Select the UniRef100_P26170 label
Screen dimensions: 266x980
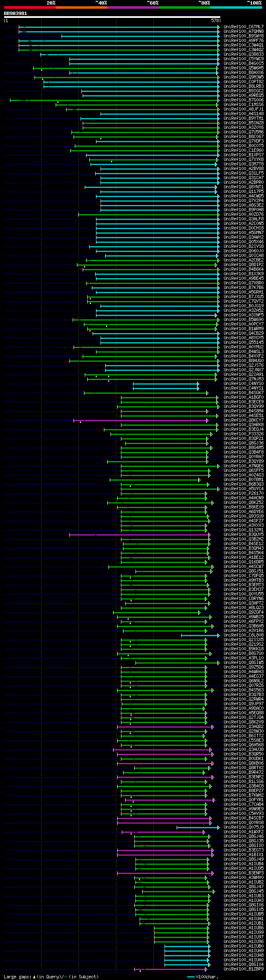coord(244,493)
